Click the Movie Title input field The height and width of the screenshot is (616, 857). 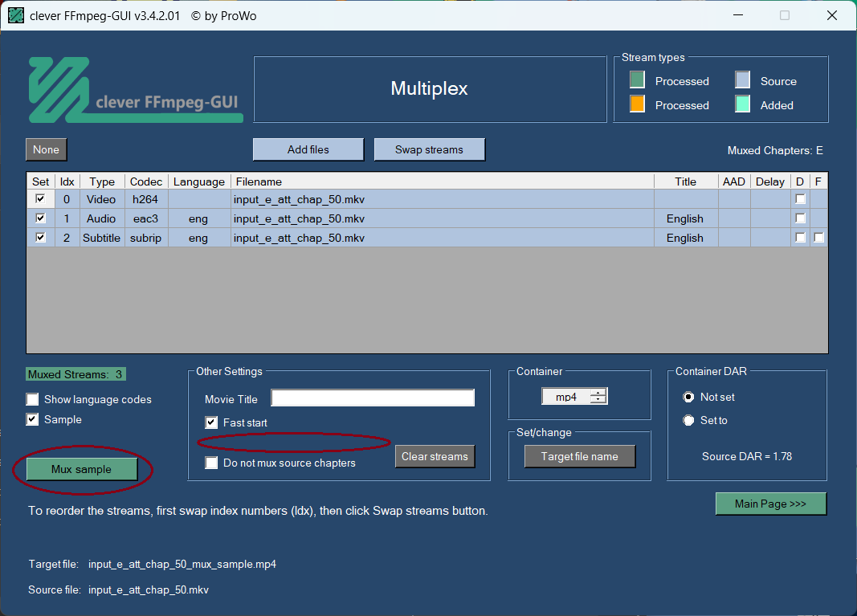pos(373,398)
